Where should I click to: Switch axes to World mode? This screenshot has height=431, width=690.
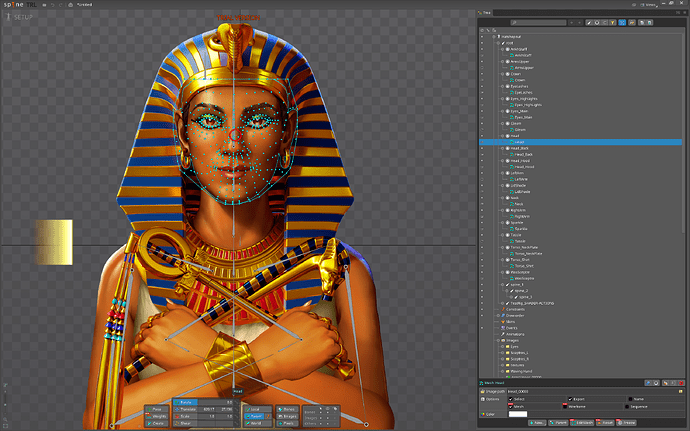[258, 423]
